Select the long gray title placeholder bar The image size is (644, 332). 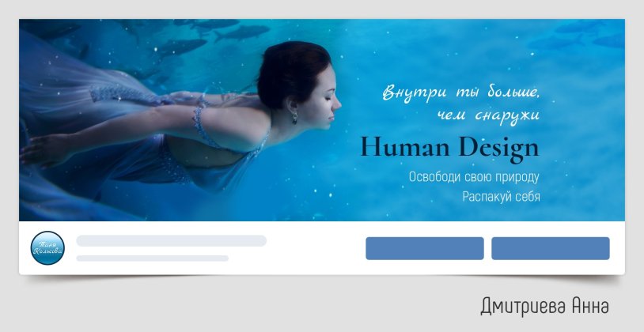[x=171, y=241]
